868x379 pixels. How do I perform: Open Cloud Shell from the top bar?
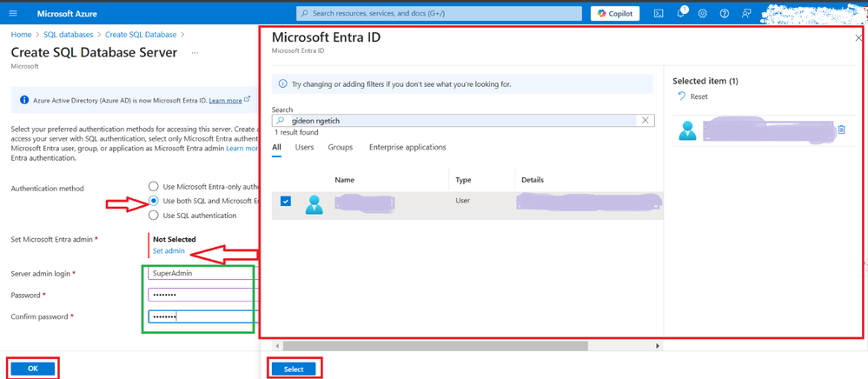tap(659, 13)
